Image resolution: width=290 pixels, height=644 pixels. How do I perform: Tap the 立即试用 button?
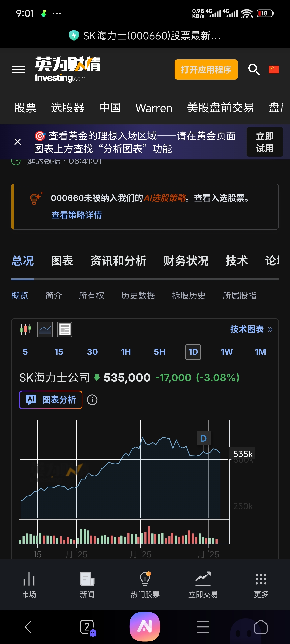pos(264,142)
